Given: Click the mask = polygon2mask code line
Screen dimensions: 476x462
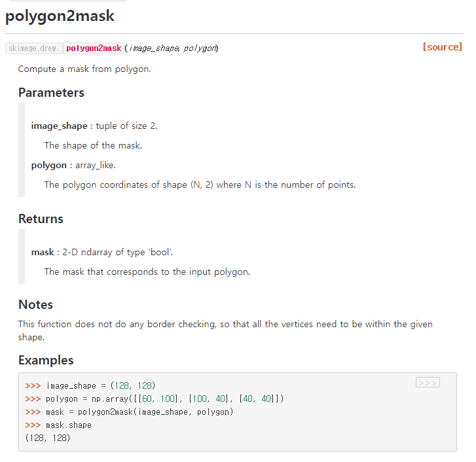Looking at the screenshot, I should click(x=130, y=412).
